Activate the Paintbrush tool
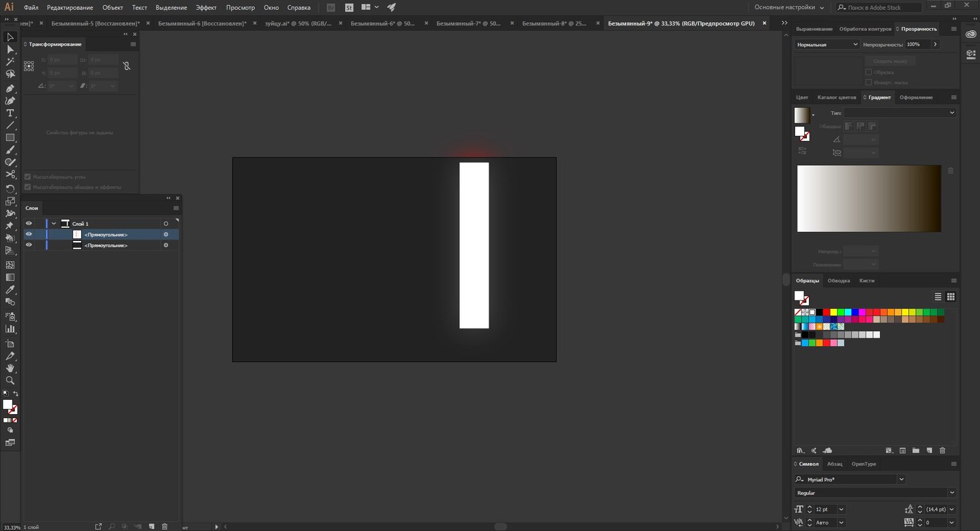 [10, 150]
